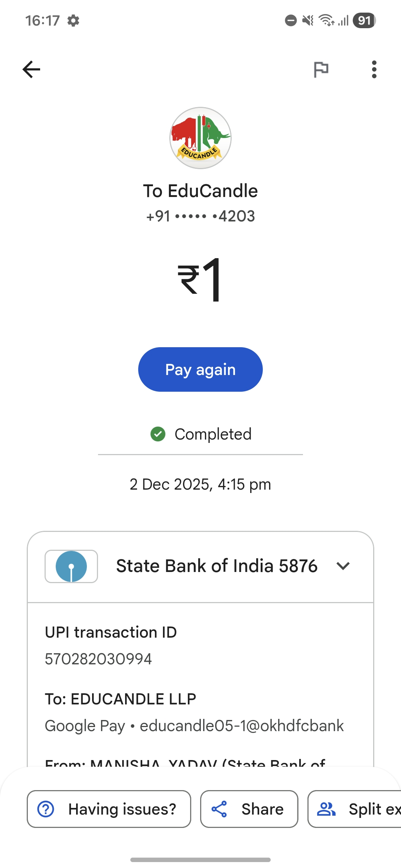Viewport: 401px width, 868px height.
Task: Tap the settings gear in status bar
Action: click(x=74, y=21)
